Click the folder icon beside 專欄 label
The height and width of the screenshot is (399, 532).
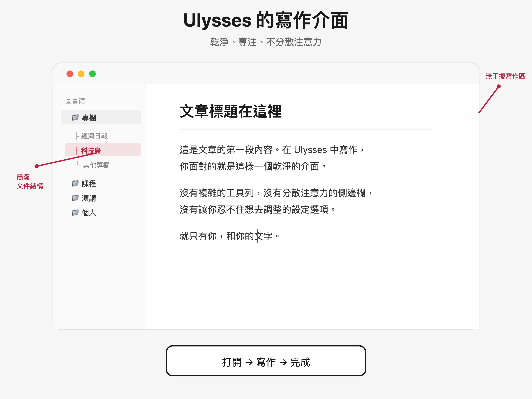(75, 117)
